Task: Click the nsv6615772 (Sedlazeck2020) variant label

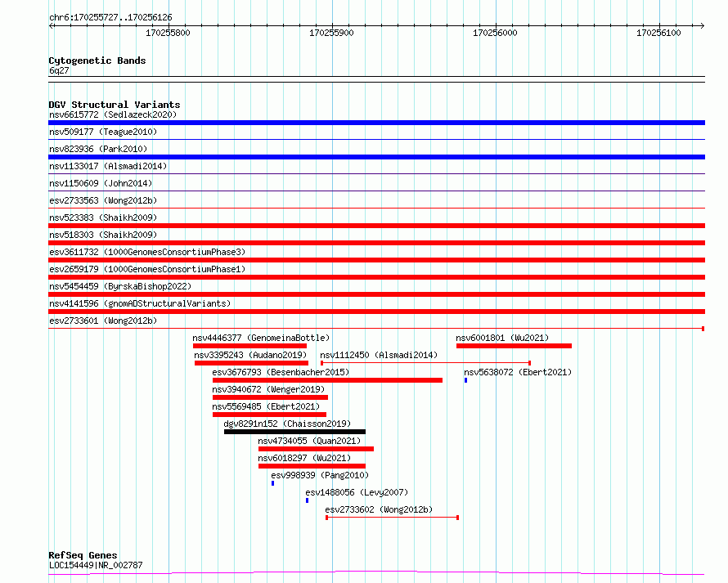Action: [113, 114]
